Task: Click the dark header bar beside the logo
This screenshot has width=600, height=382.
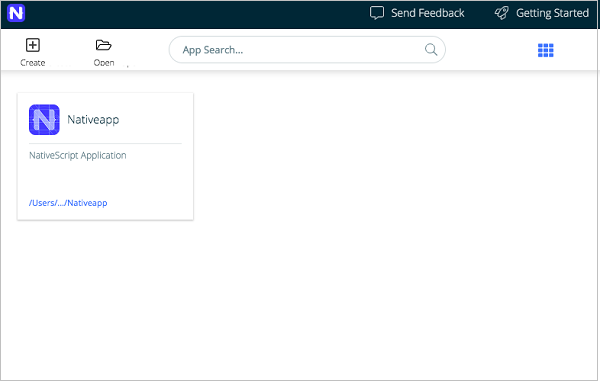Action: [191, 14]
